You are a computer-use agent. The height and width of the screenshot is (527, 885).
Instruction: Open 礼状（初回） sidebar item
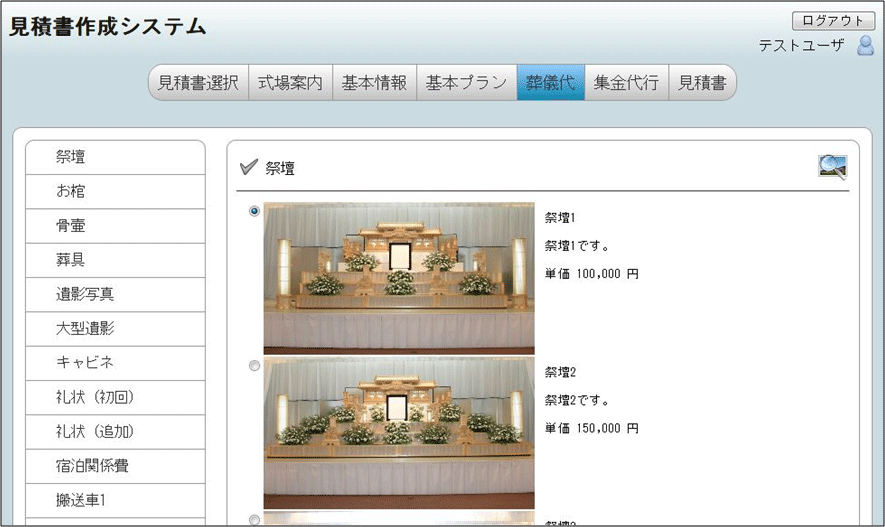tap(115, 398)
